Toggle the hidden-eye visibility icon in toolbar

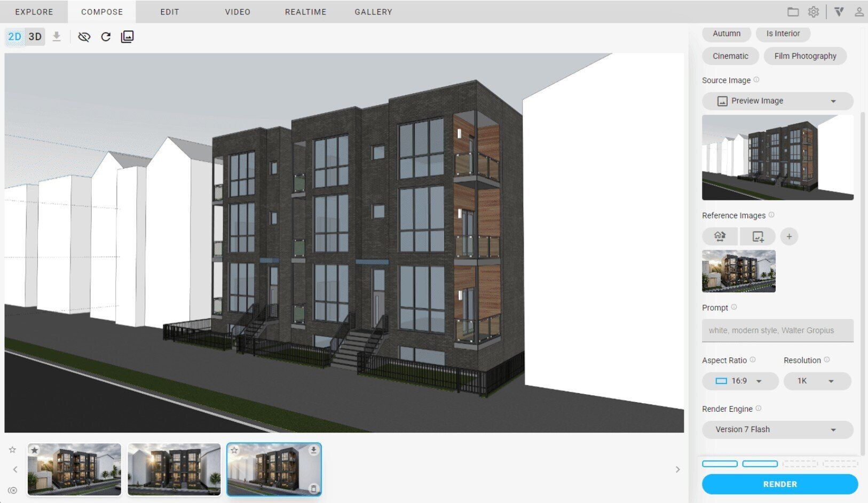tap(84, 37)
